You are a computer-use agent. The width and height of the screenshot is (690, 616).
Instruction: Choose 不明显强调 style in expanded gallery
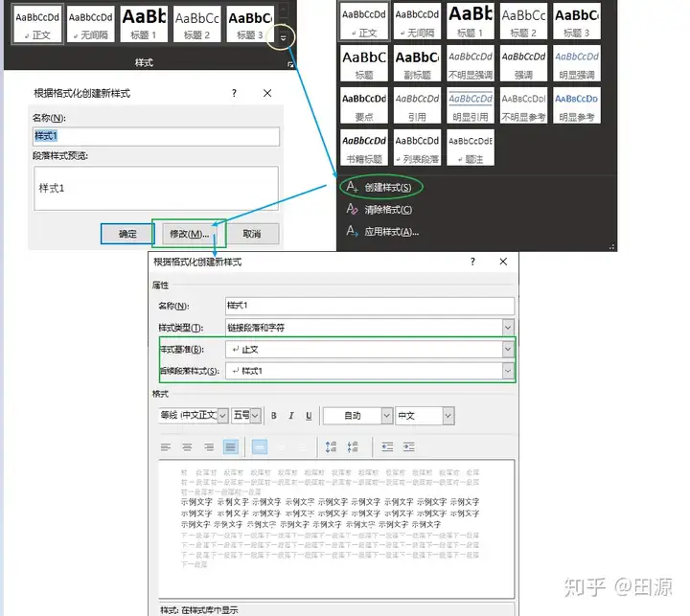pos(471,63)
